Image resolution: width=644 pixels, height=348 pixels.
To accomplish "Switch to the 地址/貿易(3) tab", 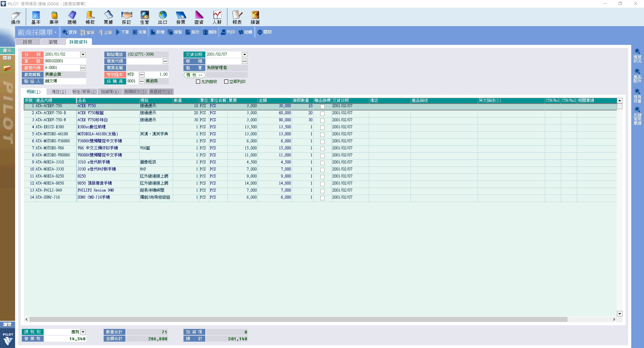I will [84, 92].
